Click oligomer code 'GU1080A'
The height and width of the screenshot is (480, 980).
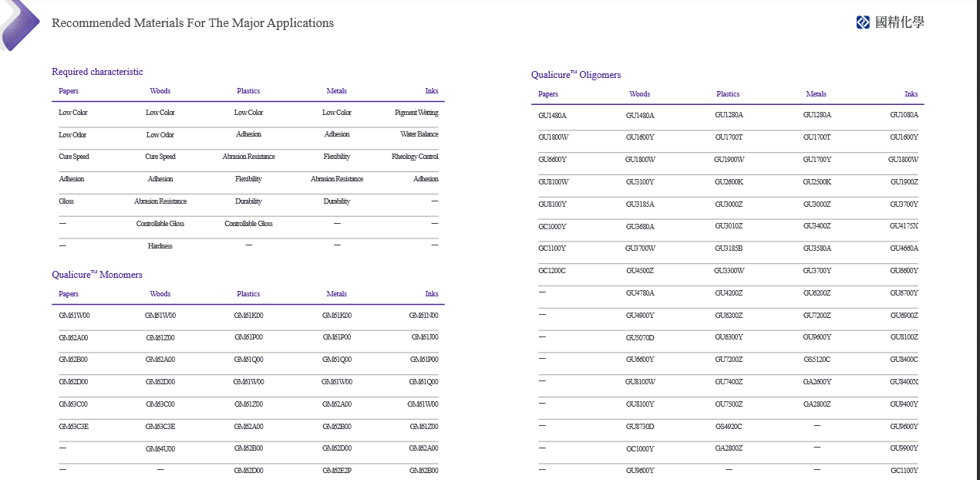click(x=904, y=116)
